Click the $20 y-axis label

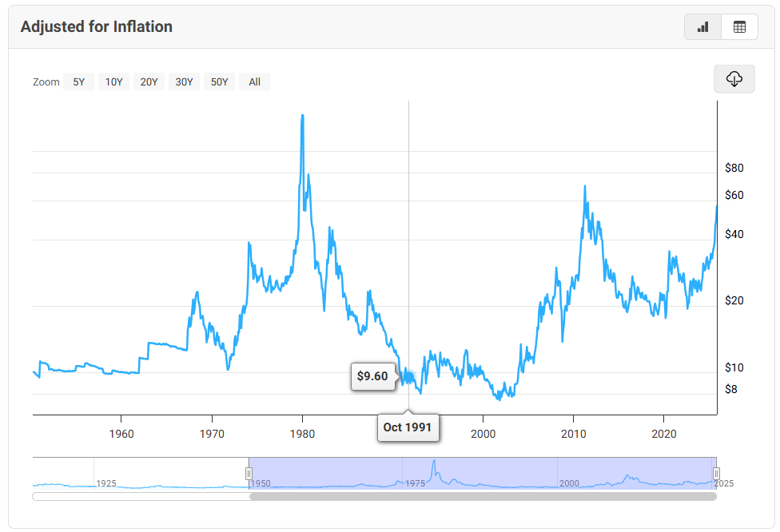[x=734, y=300]
